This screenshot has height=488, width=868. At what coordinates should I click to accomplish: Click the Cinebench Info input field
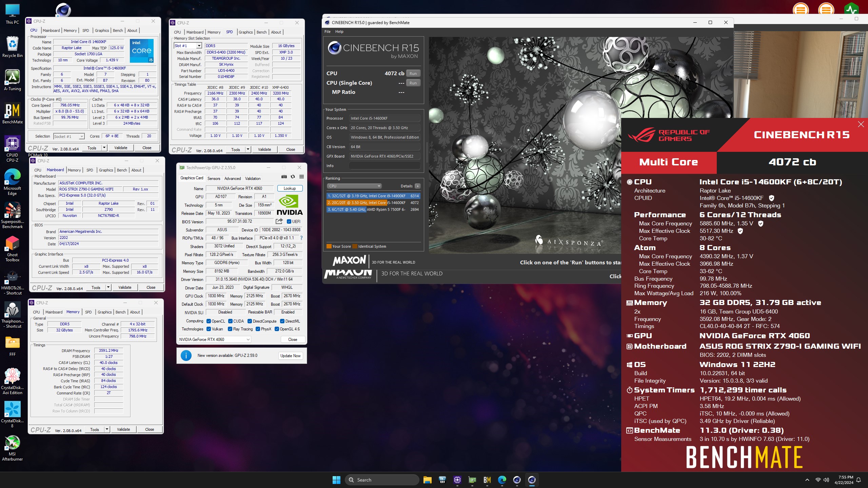pyautogui.click(x=384, y=166)
